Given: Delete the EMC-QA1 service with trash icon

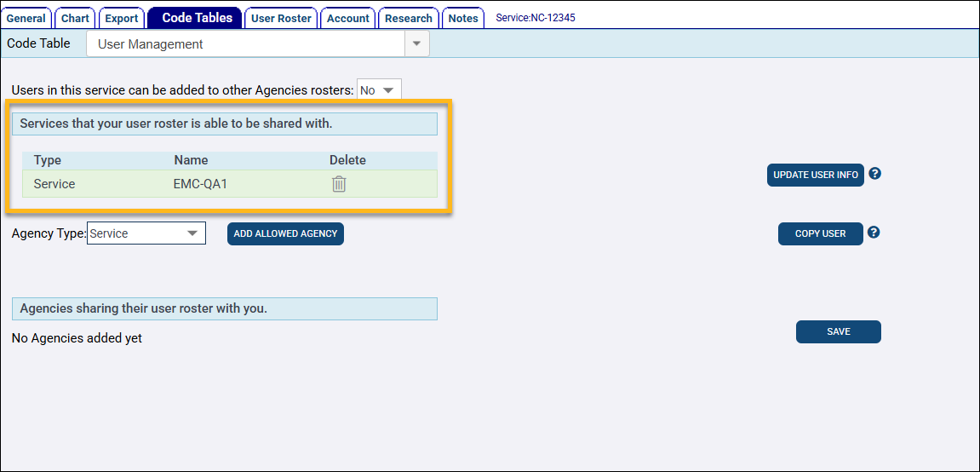Looking at the screenshot, I should [x=339, y=184].
